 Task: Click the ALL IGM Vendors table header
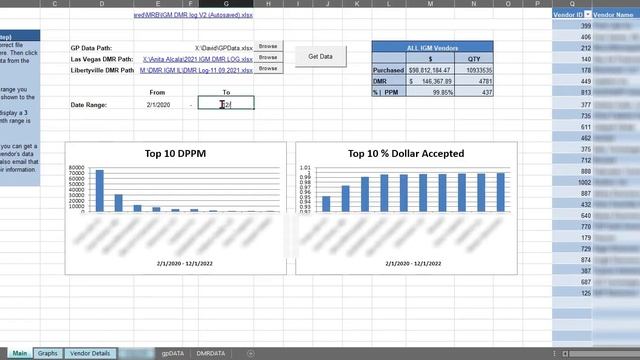432,48
